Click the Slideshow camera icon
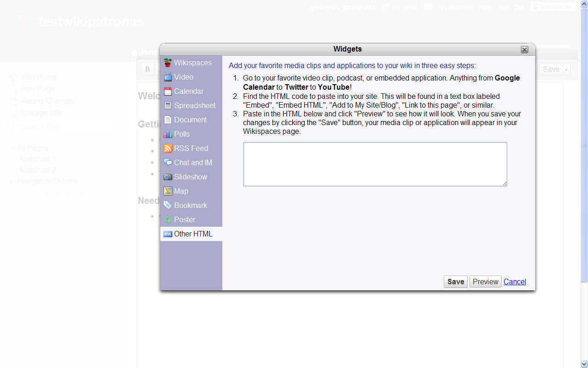Image resolution: width=588 pixels, height=368 pixels. [168, 177]
